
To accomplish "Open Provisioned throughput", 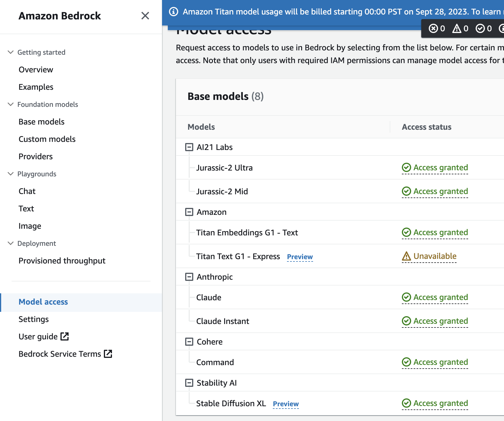I will click(62, 261).
